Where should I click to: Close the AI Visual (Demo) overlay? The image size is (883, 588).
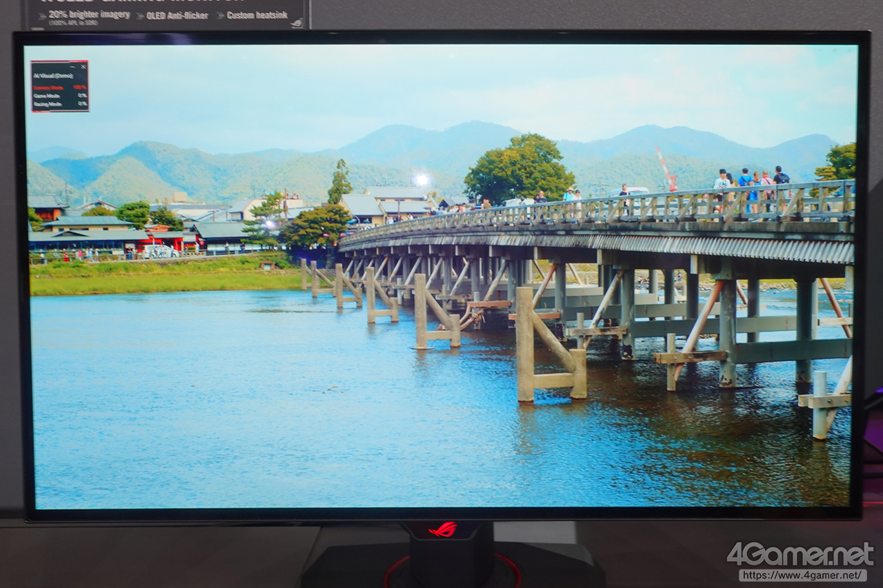pos(83,66)
